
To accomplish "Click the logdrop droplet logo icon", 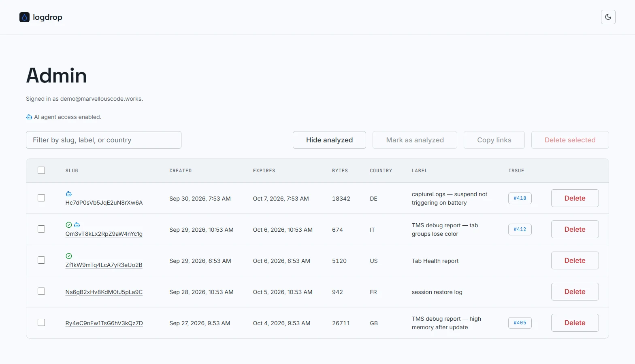I will [x=24, y=17].
